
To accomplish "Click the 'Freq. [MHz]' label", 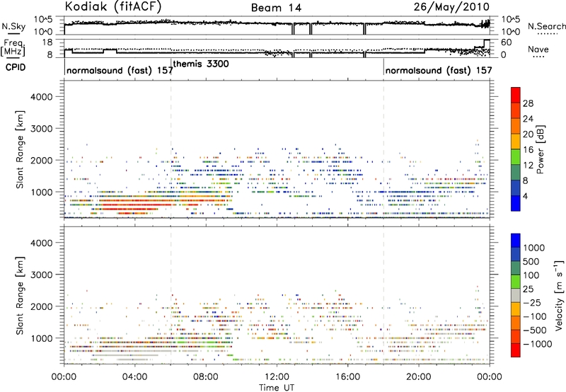I will click(13, 48).
